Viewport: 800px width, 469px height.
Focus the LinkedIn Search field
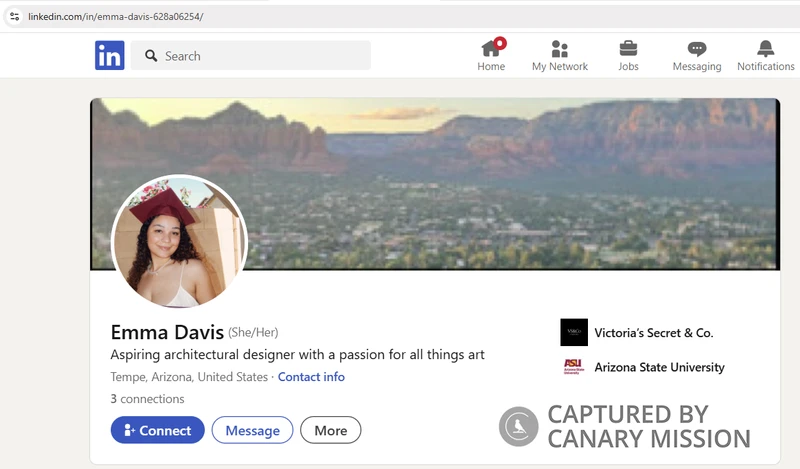[x=251, y=56]
